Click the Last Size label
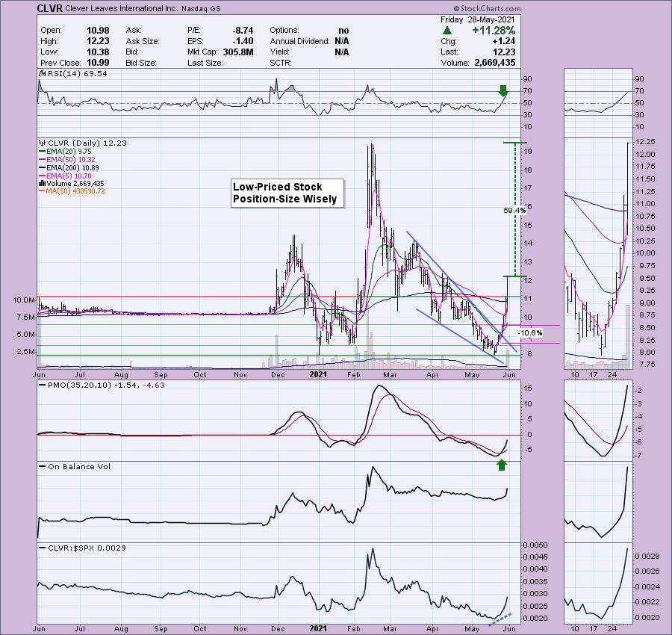 coord(205,63)
